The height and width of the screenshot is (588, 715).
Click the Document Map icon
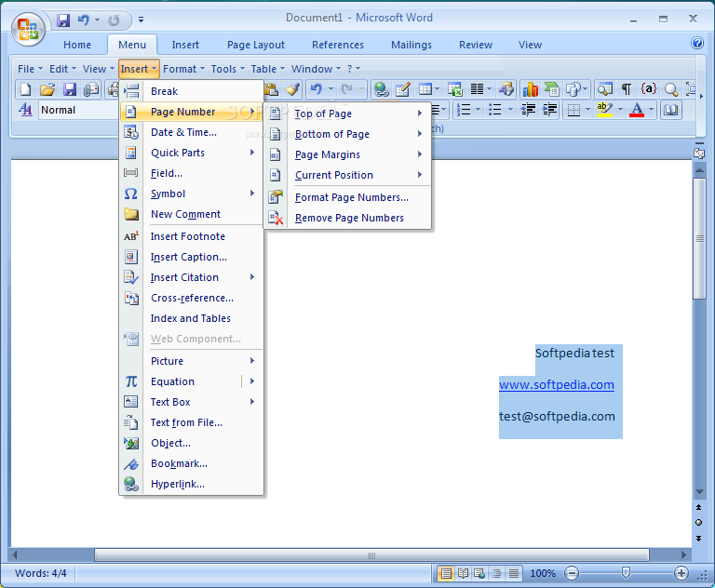pyautogui.click(x=605, y=89)
